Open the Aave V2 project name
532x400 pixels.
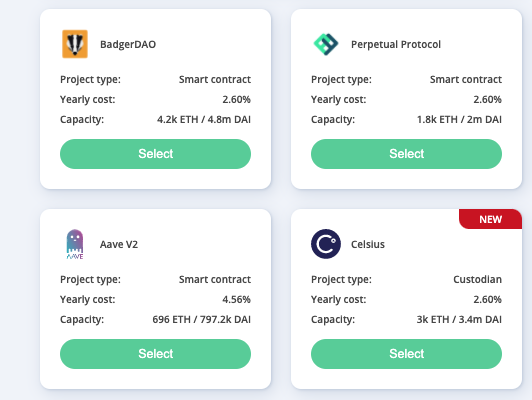click(x=119, y=244)
